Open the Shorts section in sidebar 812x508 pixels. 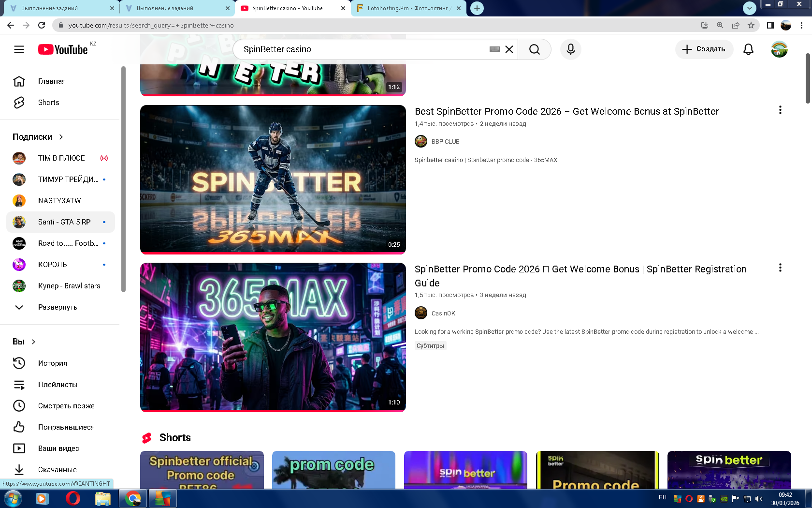[48, 103]
